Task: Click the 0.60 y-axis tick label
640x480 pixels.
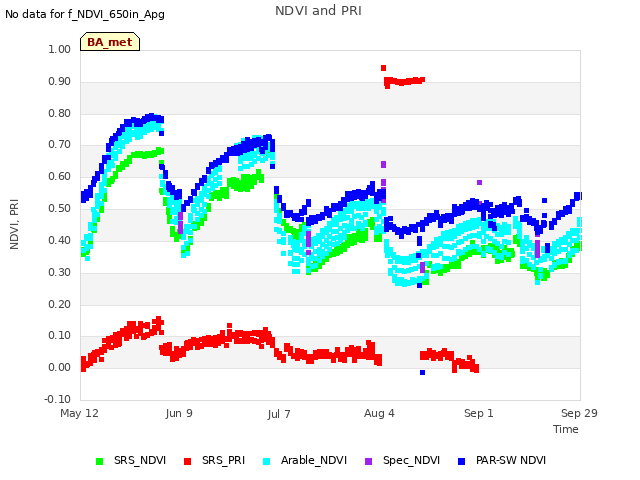Action: (60, 176)
